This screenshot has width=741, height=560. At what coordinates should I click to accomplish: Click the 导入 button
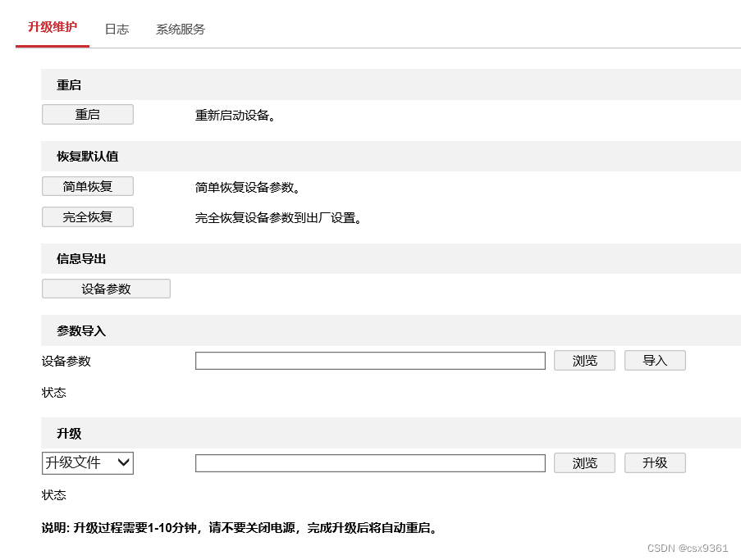655,360
